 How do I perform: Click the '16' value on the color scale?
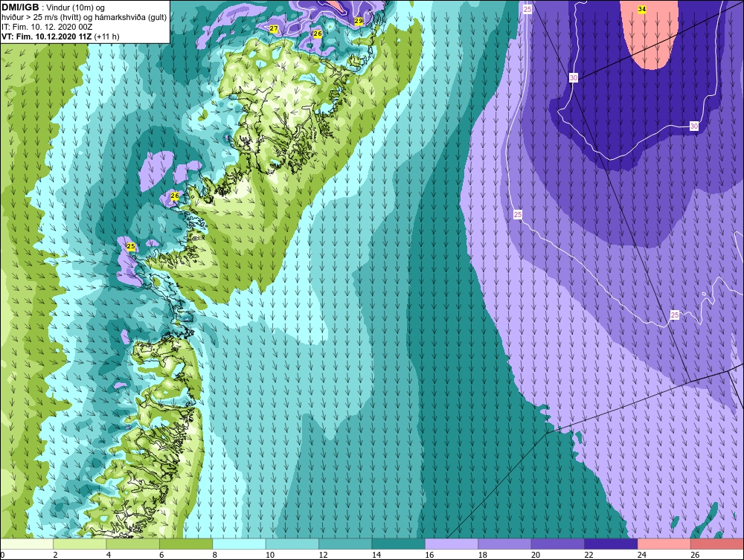pyautogui.click(x=429, y=555)
